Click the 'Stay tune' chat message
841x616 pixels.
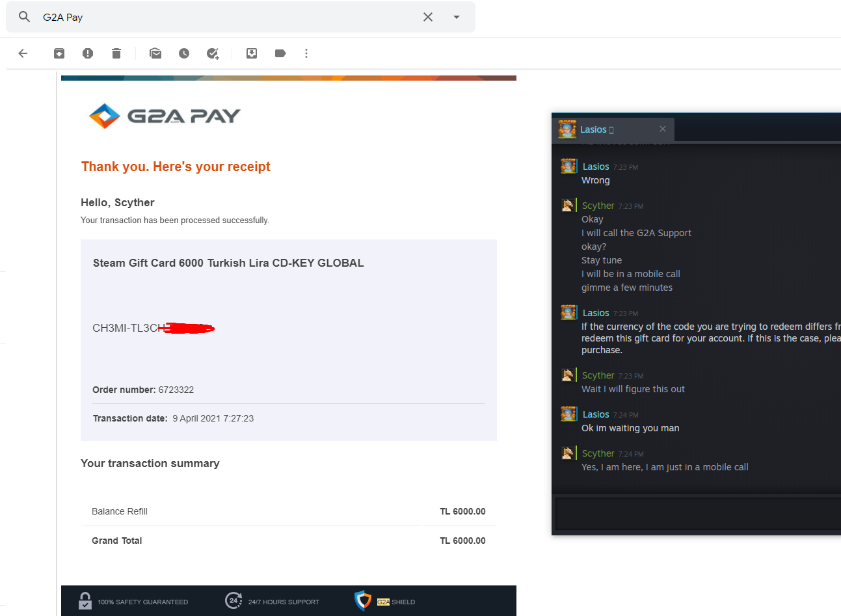602,260
